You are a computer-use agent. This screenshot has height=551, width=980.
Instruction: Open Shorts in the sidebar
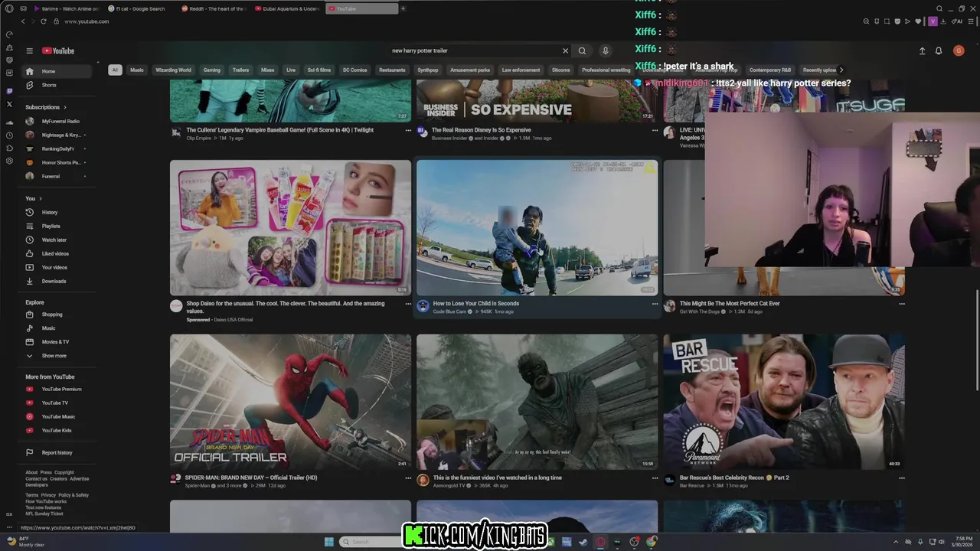(x=57, y=85)
